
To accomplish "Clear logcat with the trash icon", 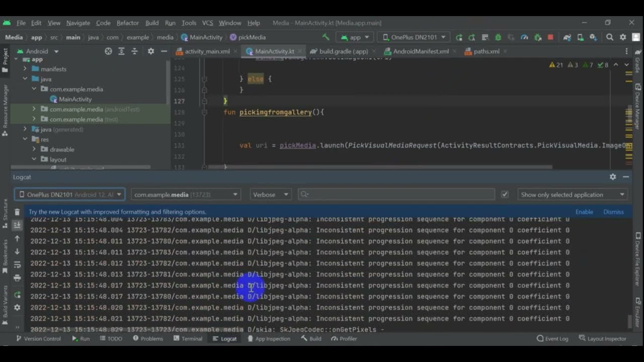I will coord(17,212).
